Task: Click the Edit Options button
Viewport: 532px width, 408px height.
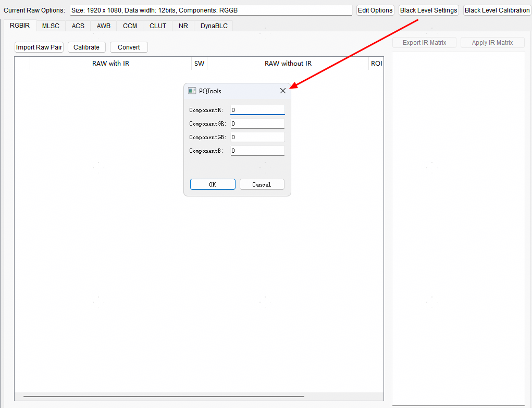Action: pyautogui.click(x=375, y=10)
